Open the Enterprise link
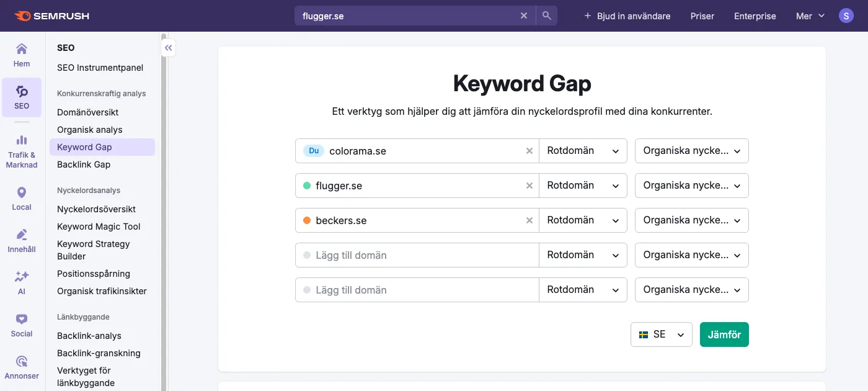This screenshot has width=868, height=391. (755, 16)
